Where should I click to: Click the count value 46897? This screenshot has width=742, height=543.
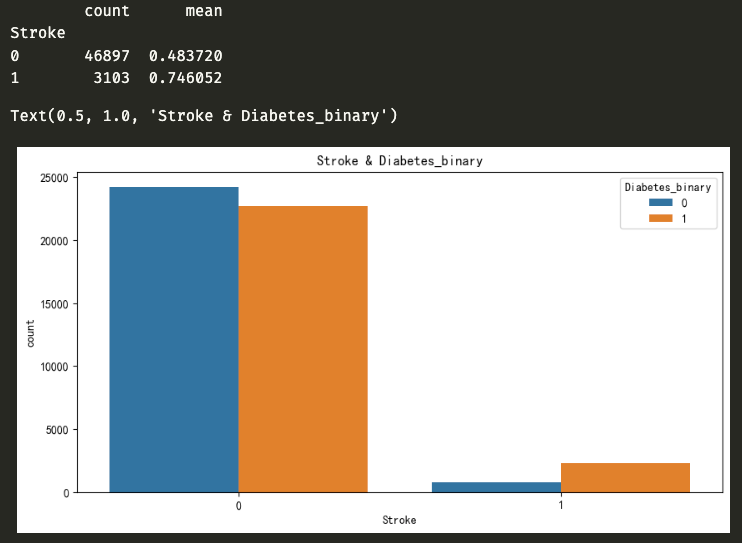point(107,56)
